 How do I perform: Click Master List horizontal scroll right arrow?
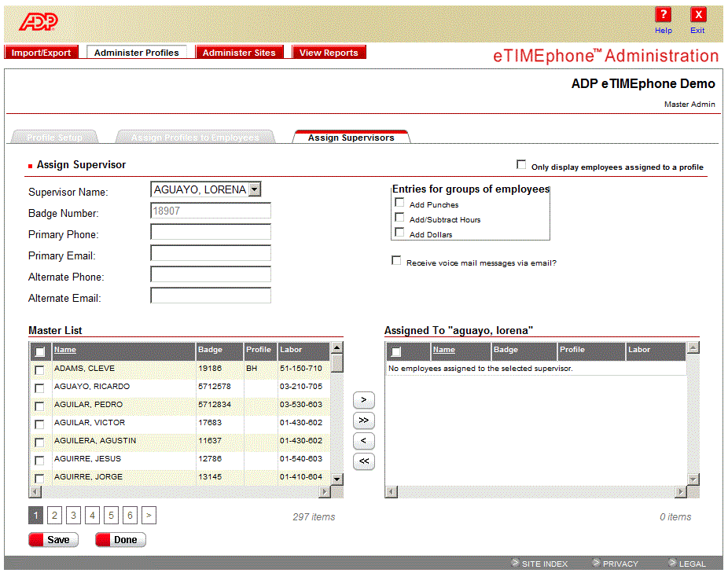tap(325, 492)
